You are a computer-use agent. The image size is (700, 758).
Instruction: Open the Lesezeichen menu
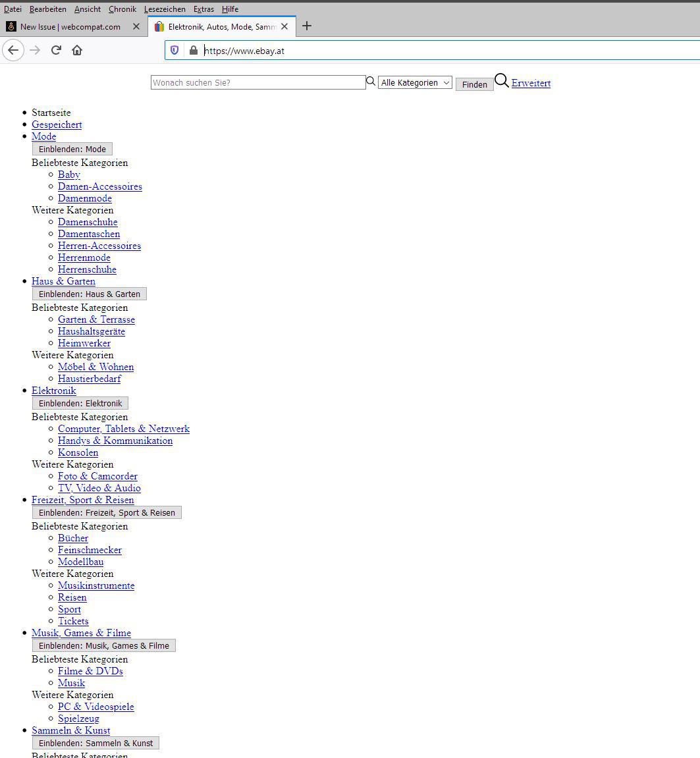(165, 9)
